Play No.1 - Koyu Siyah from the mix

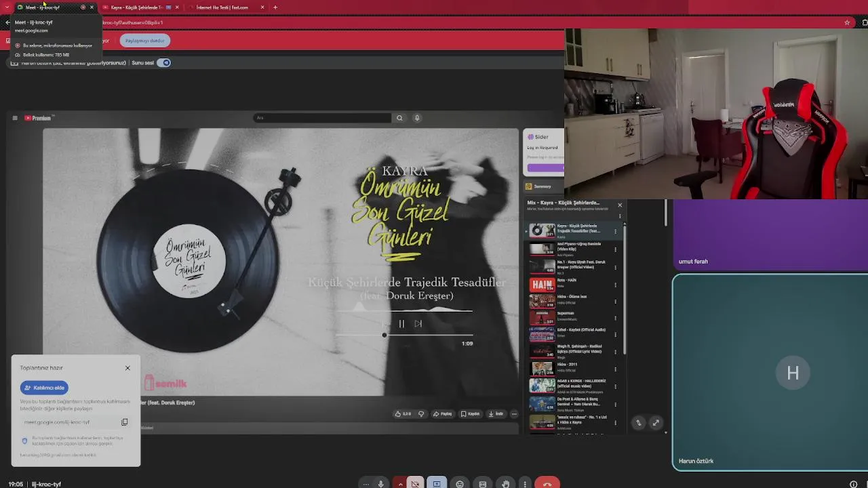click(x=573, y=266)
